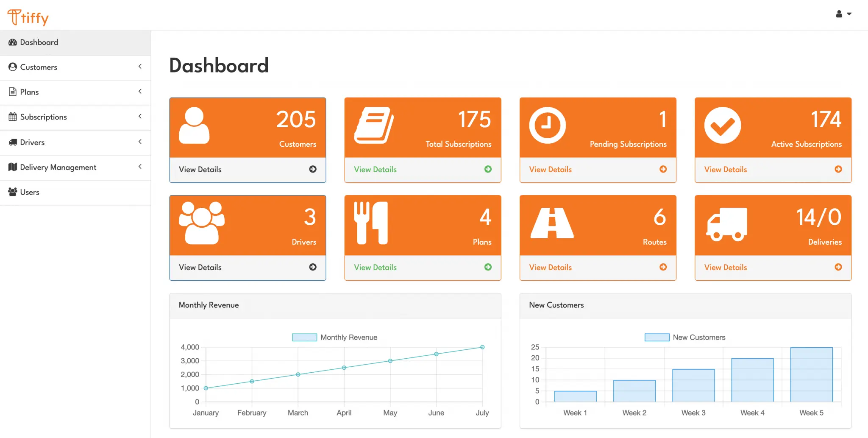Click the Routes road icon
Image resolution: width=868 pixels, height=438 pixels.
click(552, 223)
